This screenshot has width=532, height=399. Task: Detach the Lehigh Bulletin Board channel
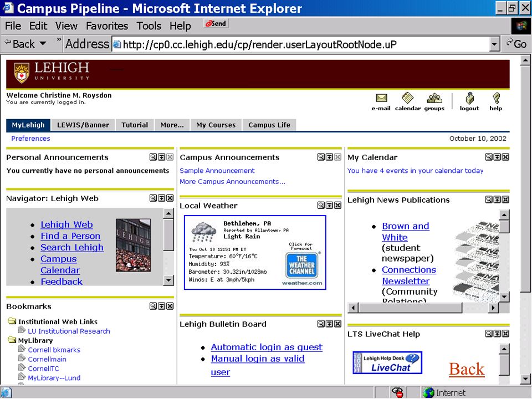(x=321, y=324)
